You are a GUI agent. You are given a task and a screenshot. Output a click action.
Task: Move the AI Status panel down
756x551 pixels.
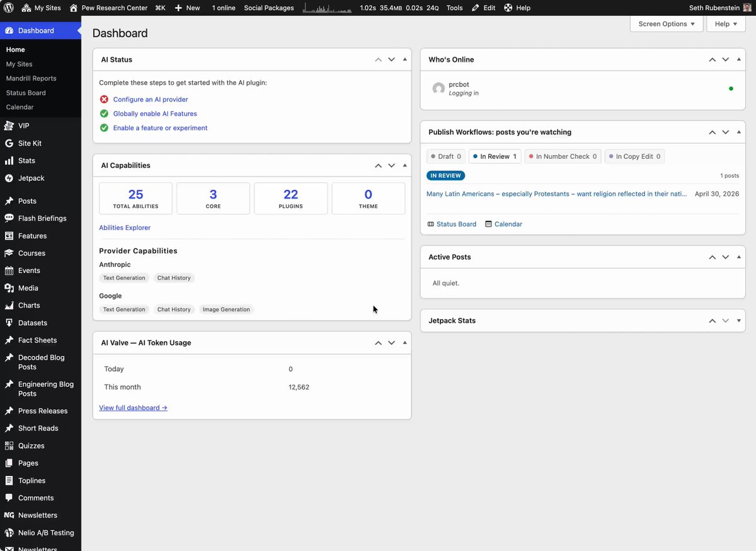[391, 59]
